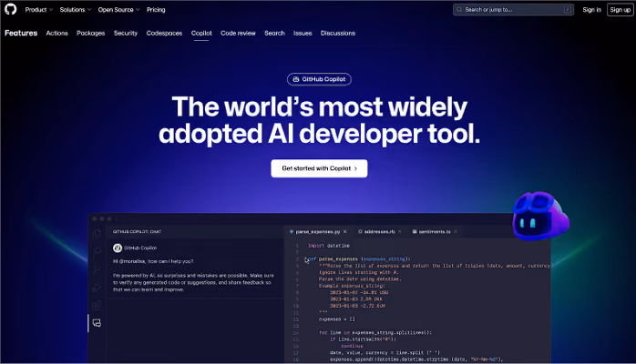Click the sentiments.ts file type icon

(415, 232)
